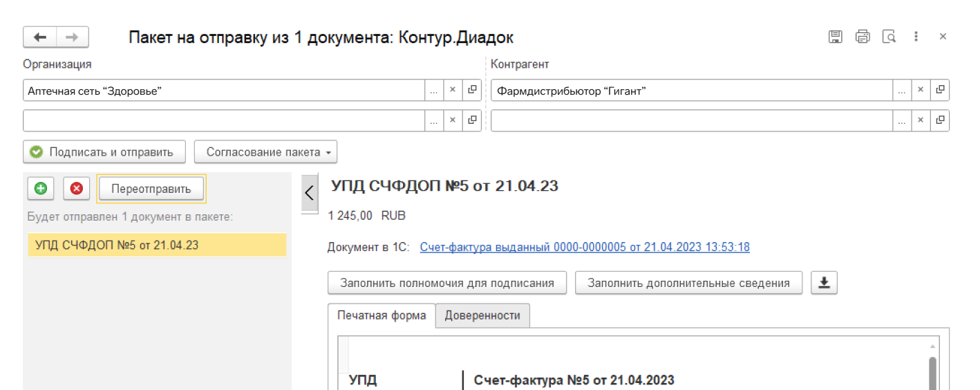
Task: Select the Печатная форма tab
Action: point(381,315)
